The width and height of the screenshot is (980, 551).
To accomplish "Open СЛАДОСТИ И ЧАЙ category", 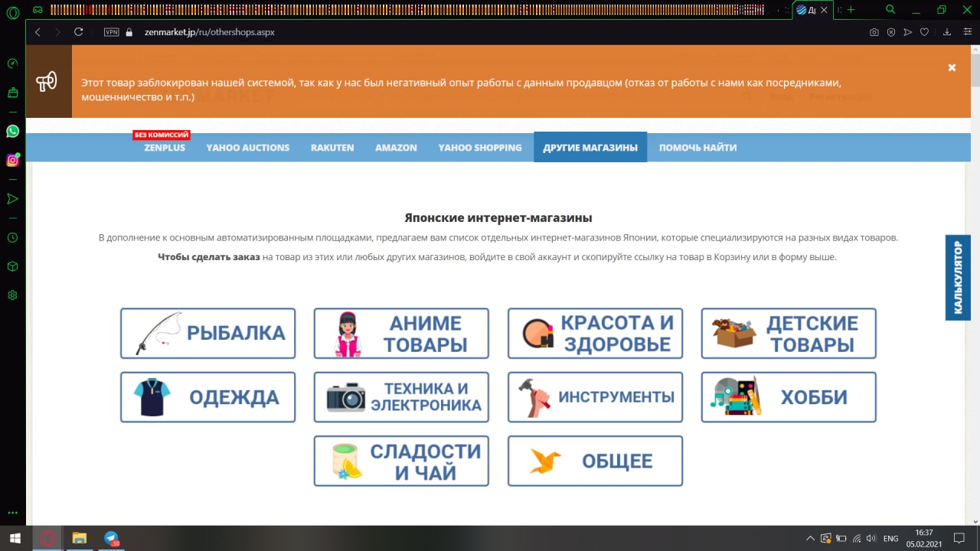I will (401, 461).
